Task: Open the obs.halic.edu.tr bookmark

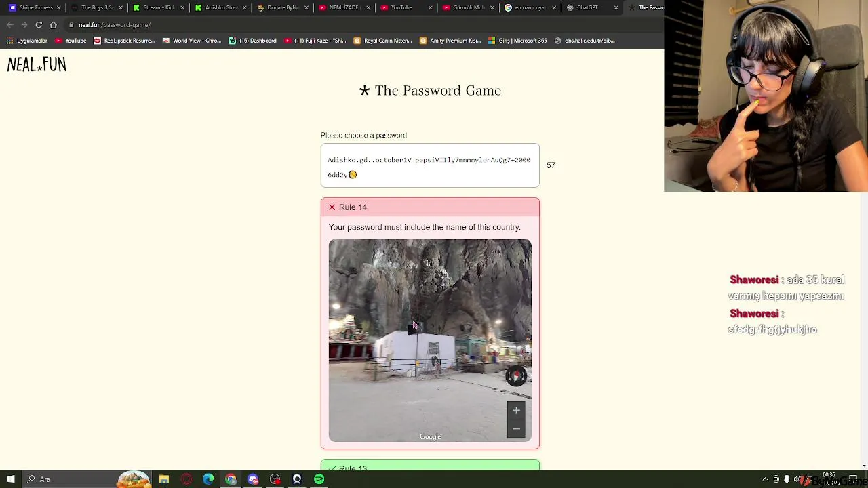Action: pyautogui.click(x=585, y=41)
